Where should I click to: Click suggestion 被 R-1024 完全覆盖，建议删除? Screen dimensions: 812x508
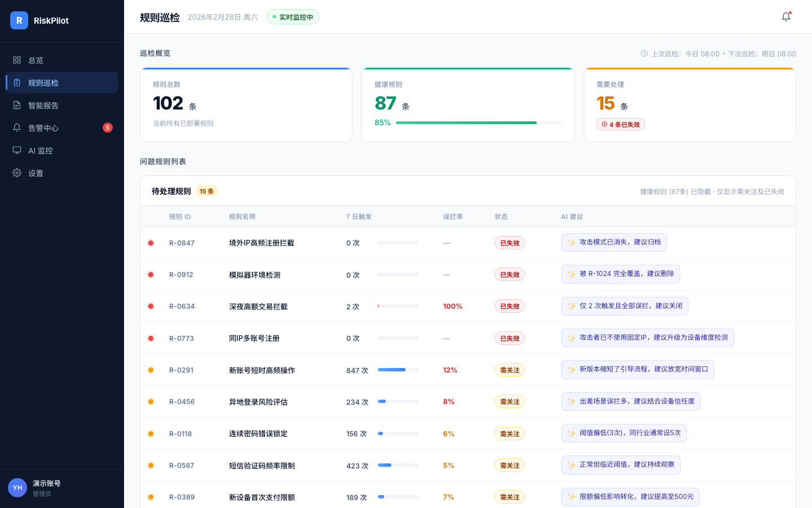pyautogui.click(x=620, y=274)
